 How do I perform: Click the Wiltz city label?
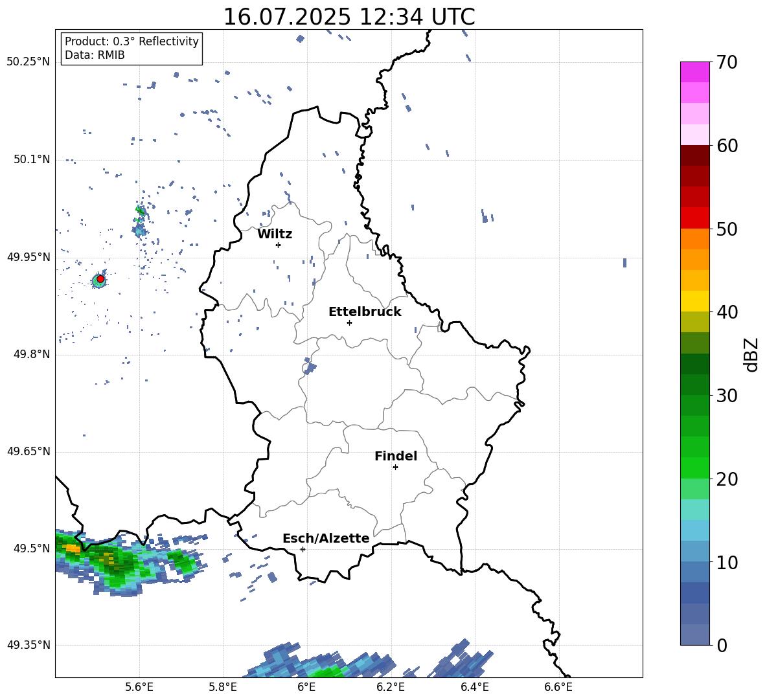coord(275,234)
